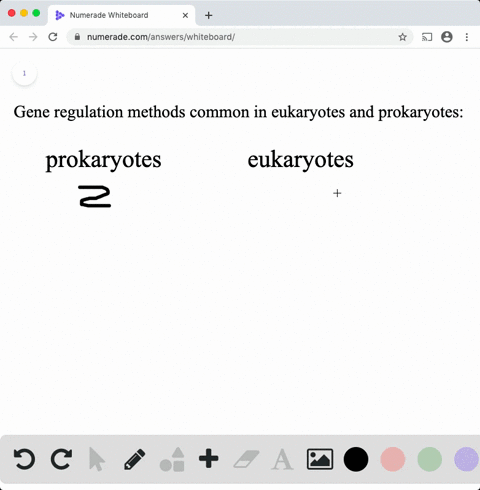Select the pencil drawing tool

135,459
